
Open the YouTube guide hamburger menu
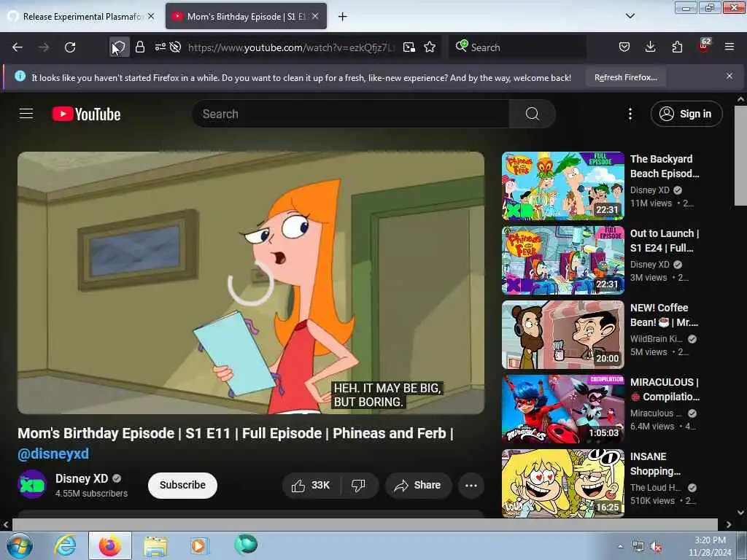(26, 114)
